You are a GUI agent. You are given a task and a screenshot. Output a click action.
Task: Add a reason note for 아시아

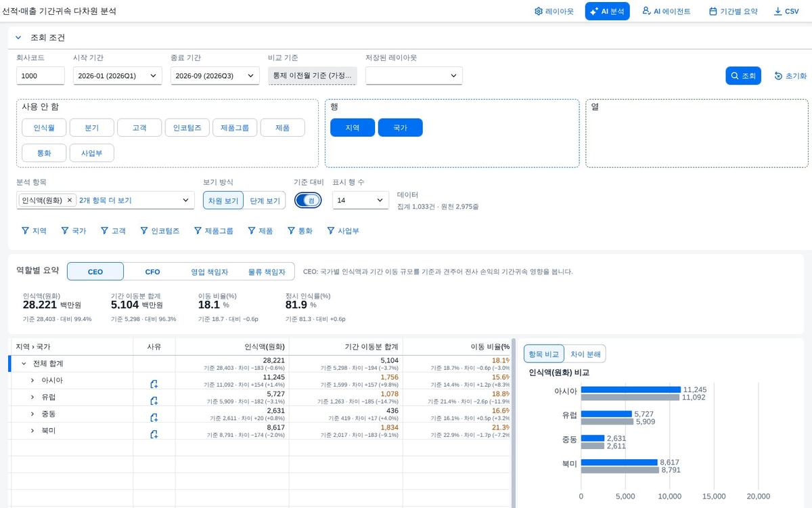tap(154, 384)
